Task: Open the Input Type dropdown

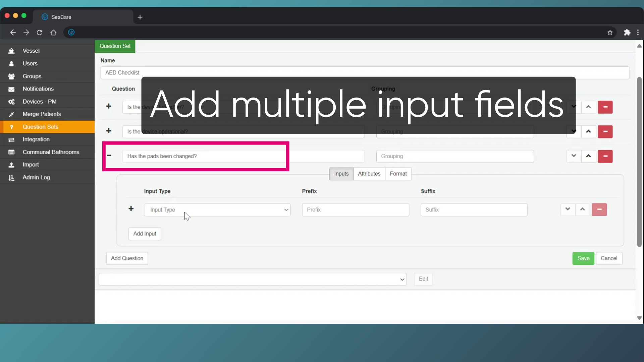Action: point(217,210)
